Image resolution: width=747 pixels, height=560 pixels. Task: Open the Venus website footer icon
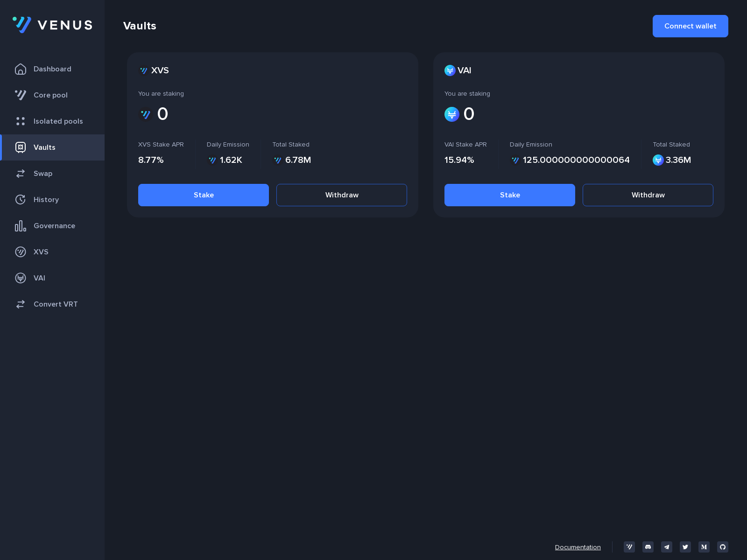[x=629, y=547]
